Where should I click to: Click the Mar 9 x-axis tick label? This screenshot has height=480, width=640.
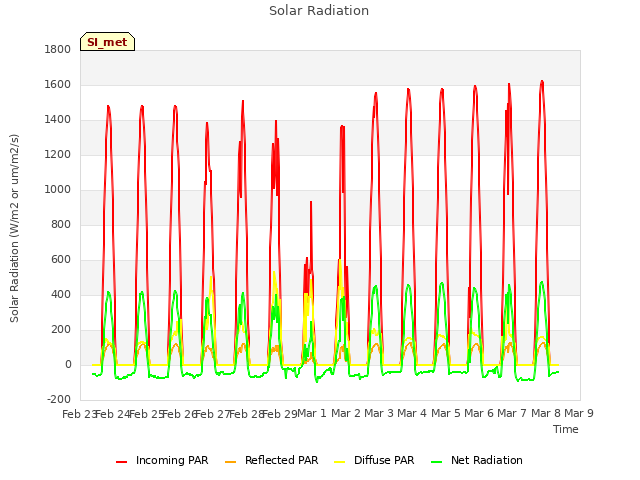point(579,413)
